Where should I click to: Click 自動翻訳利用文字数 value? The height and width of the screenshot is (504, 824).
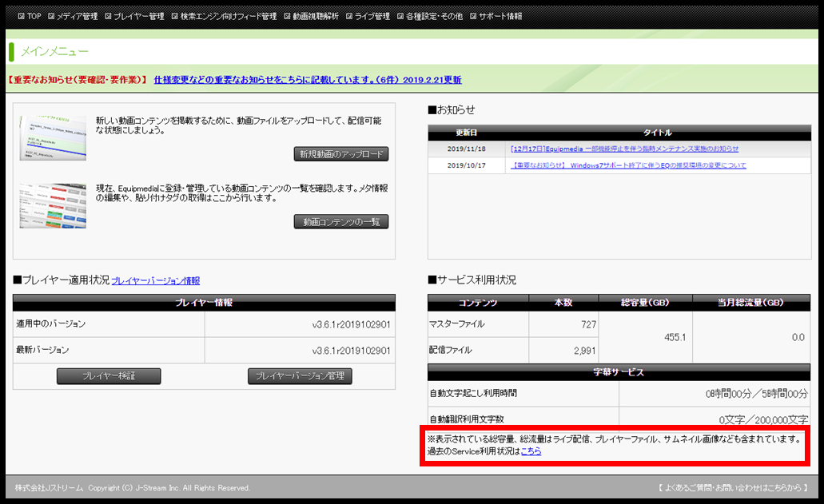[763, 419]
